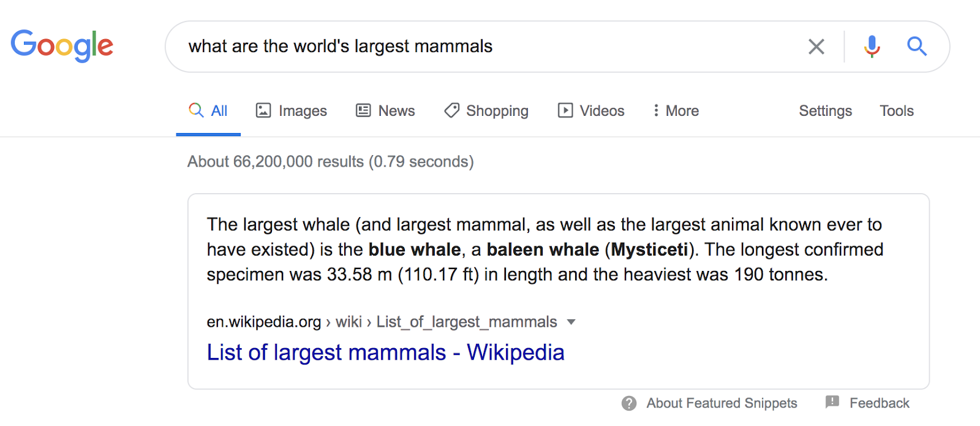980x426 pixels.
Task: Open the dropdown arrow beside the Wikipedia URL
Action: (x=571, y=322)
